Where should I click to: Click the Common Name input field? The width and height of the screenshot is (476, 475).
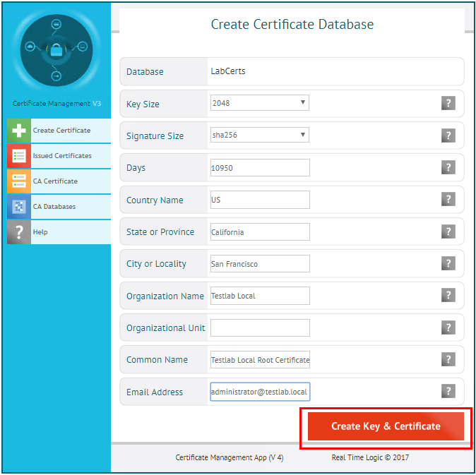(x=260, y=360)
